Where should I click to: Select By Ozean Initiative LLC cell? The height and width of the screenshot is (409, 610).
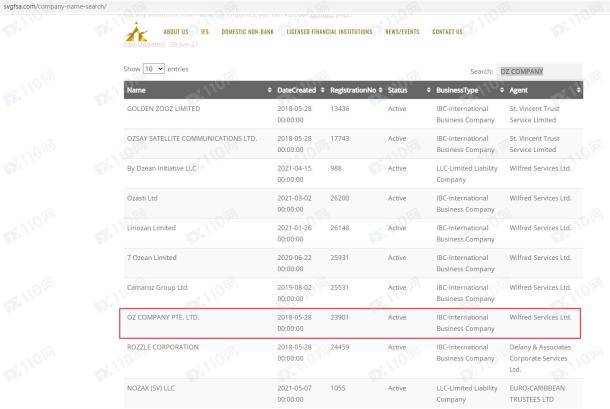pos(161,169)
